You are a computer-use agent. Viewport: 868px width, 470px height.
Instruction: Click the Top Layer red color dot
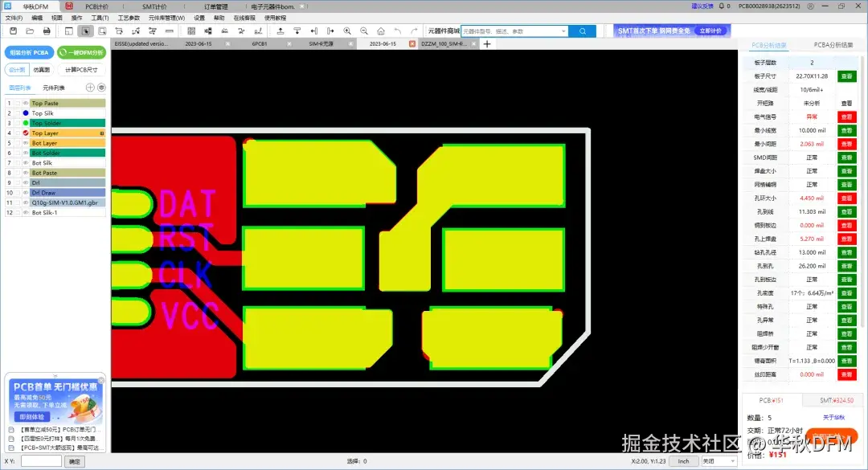pos(26,133)
